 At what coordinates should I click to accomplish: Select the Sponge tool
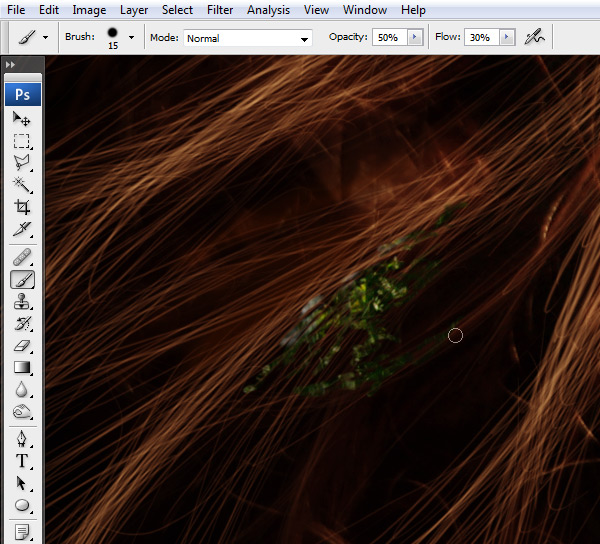[x=22, y=412]
